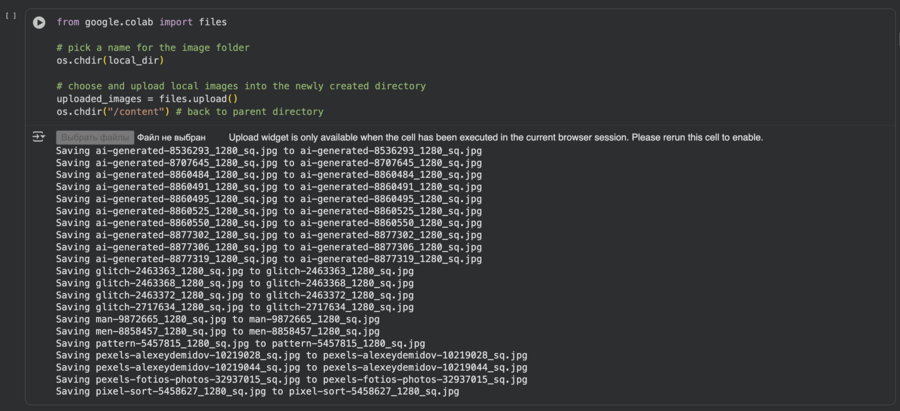Place cursor on the os.chdir(local_dir) line
The image size is (900, 411).
coord(110,61)
